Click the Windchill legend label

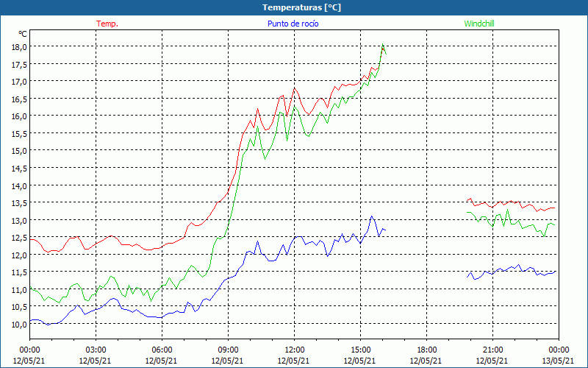click(479, 24)
